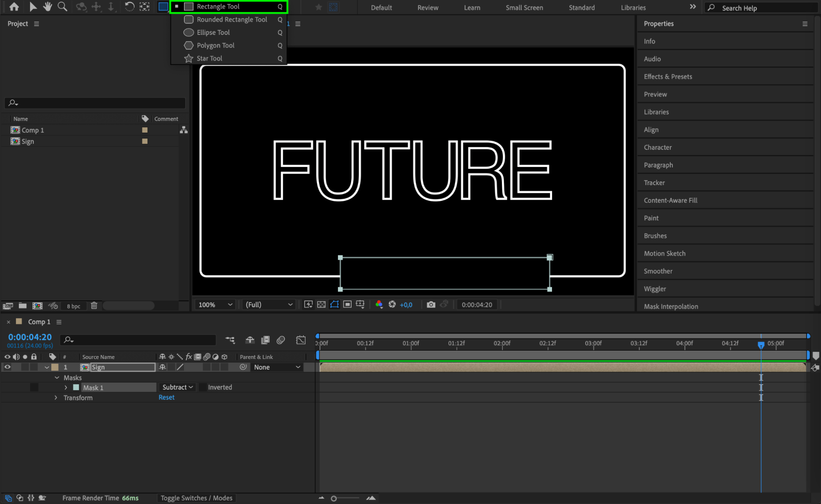Image resolution: width=821 pixels, height=504 pixels.
Task: Enable Frame Blending for timeline
Action: (265, 340)
